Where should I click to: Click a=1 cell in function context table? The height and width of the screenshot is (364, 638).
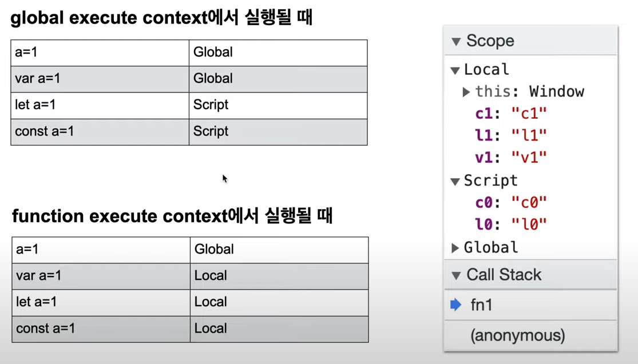pyautogui.click(x=101, y=250)
